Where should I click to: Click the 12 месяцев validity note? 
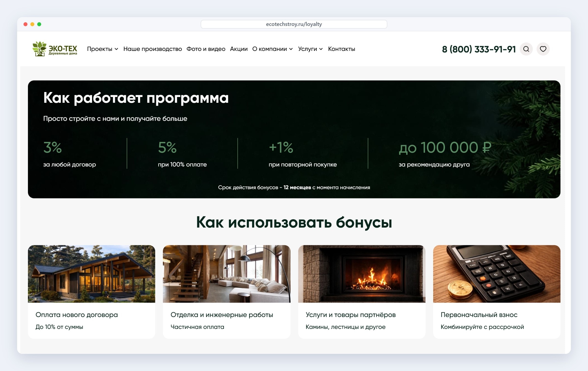pos(294,187)
